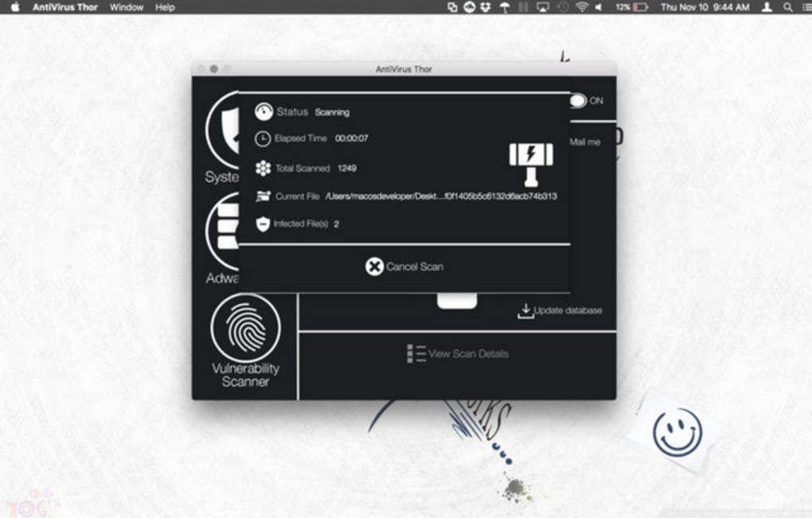Toggle the ON protection switch
Viewport: 812px width, 518px height.
click(x=578, y=100)
